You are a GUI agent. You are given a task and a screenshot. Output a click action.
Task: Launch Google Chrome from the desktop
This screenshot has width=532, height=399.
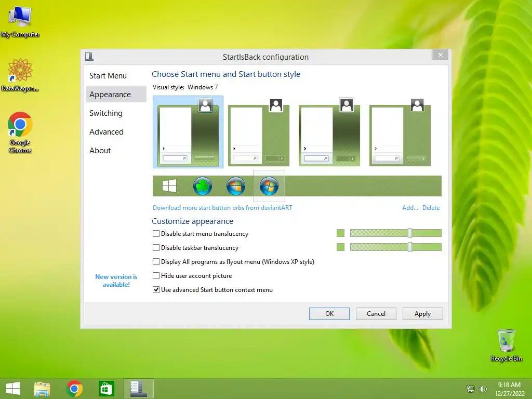(x=20, y=132)
